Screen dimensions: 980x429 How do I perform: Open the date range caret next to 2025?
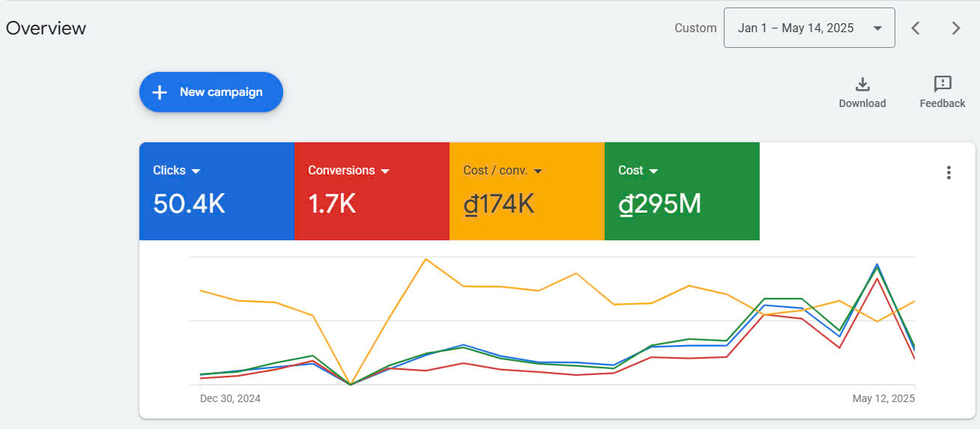click(877, 28)
